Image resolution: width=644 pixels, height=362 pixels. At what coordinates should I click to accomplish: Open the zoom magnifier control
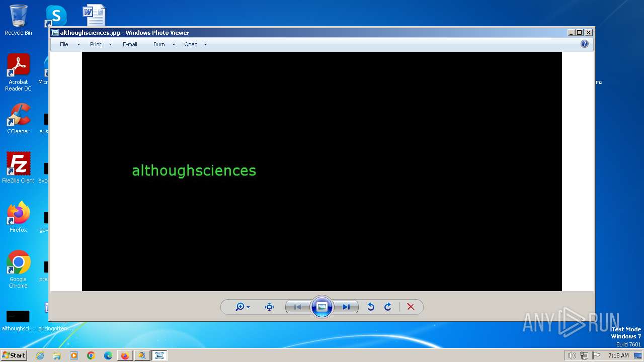point(239,307)
